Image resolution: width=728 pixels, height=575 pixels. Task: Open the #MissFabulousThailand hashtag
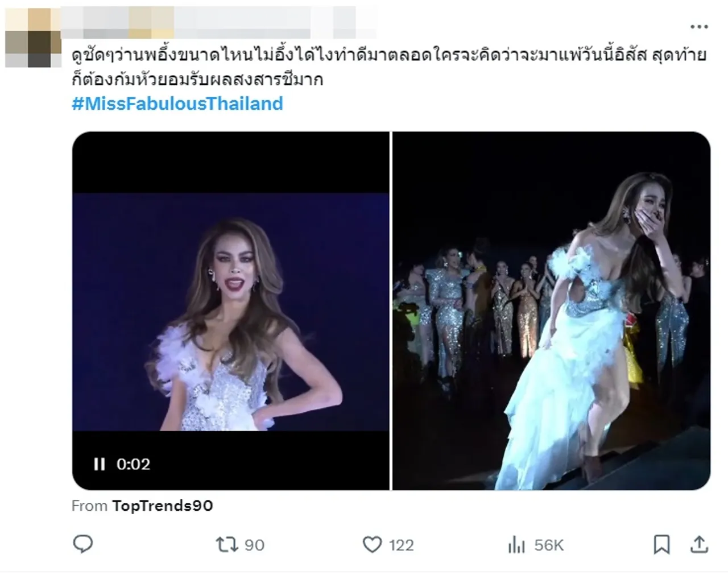(x=177, y=104)
